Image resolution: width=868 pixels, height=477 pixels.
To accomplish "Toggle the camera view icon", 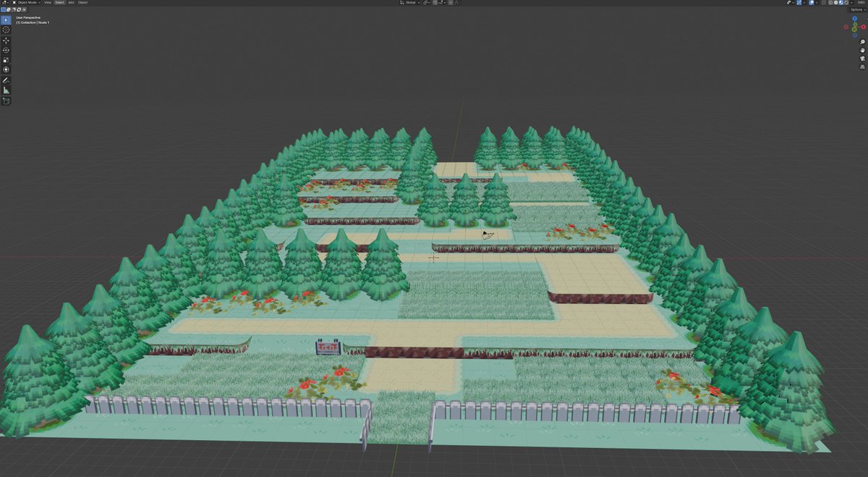I will (863, 59).
